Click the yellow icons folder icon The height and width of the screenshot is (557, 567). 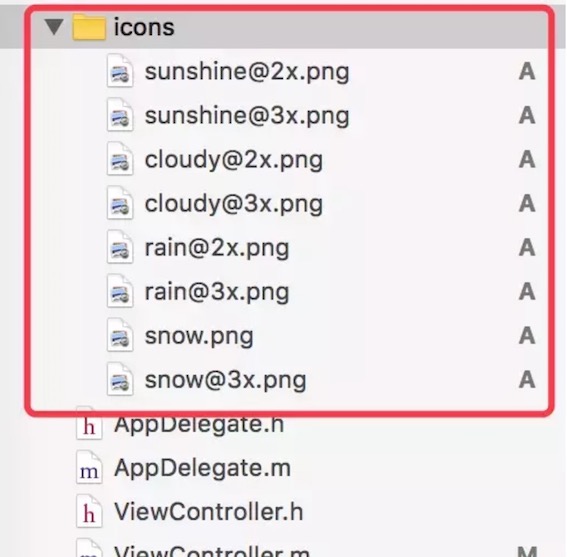pos(89,26)
